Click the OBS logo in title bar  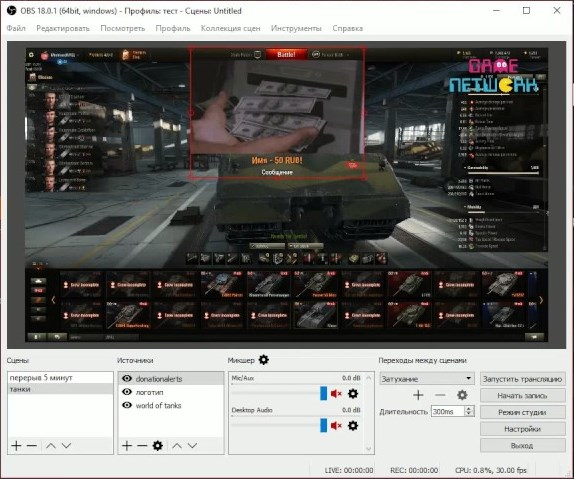12,11
